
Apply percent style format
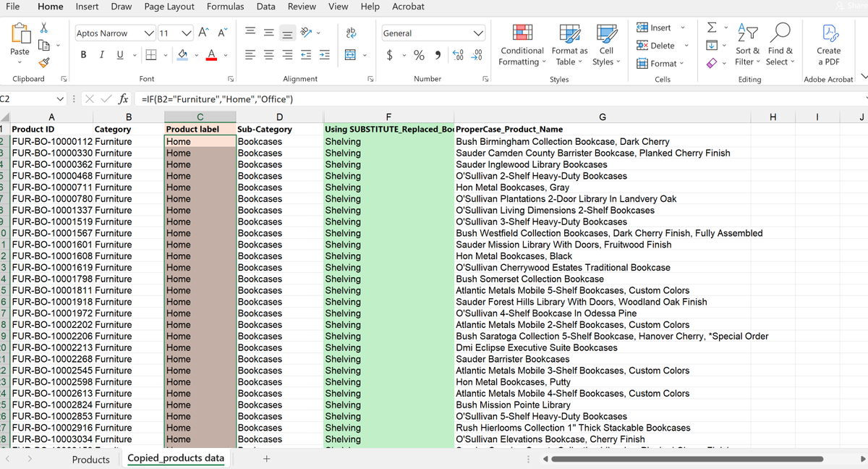pos(419,55)
